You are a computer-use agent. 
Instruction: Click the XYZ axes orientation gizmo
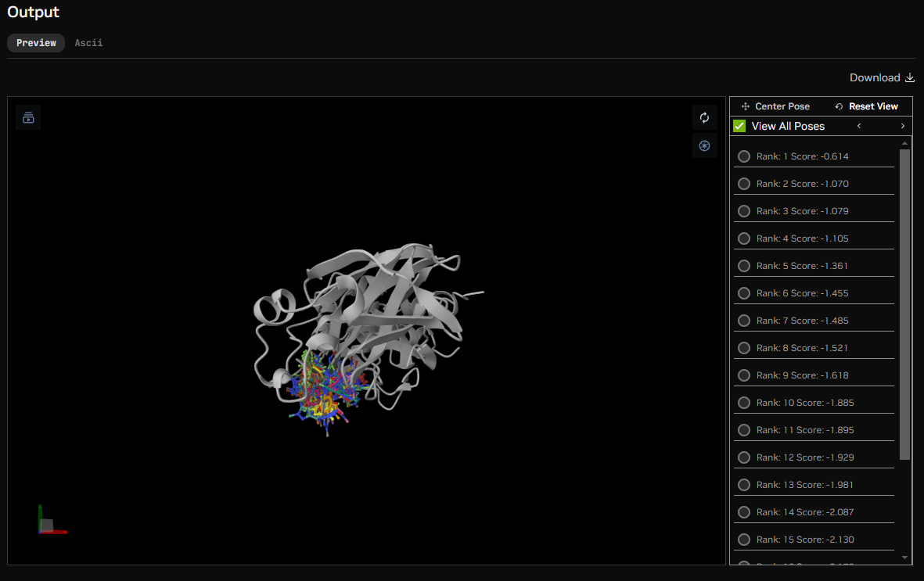[x=49, y=522]
